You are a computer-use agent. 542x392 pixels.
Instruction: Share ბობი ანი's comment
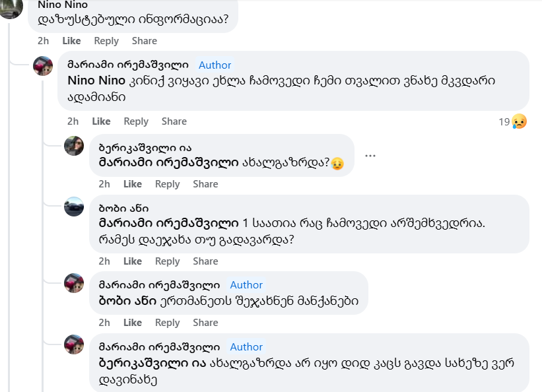(x=205, y=261)
